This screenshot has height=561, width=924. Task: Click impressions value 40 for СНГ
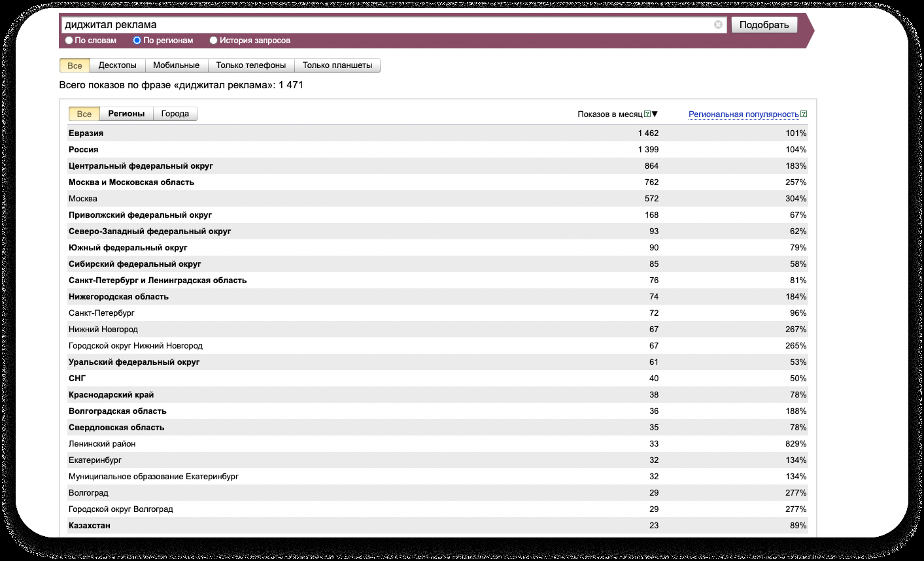click(x=654, y=379)
